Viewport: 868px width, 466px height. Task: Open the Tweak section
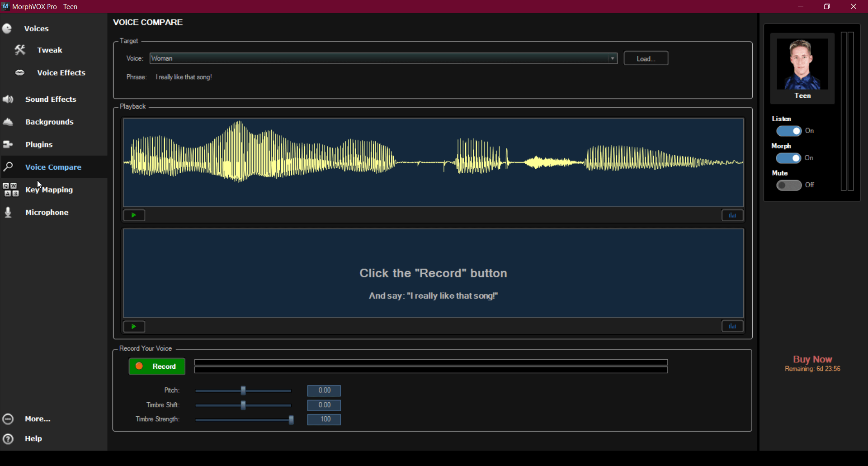[x=50, y=50]
